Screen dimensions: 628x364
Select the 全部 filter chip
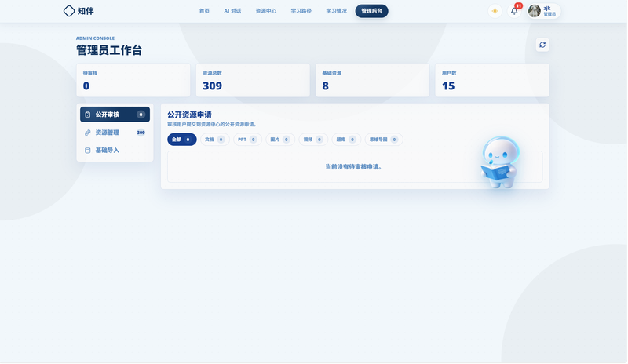[x=182, y=140]
